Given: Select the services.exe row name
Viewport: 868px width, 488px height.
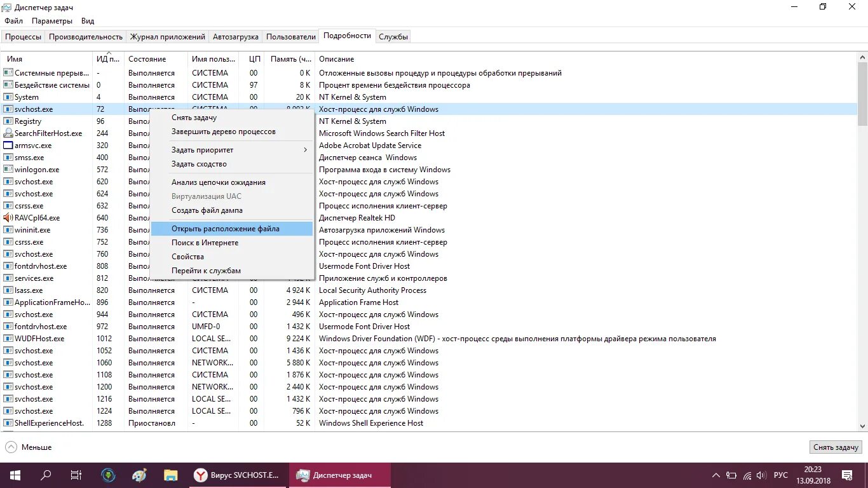Looking at the screenshot, I should [34, 278].
